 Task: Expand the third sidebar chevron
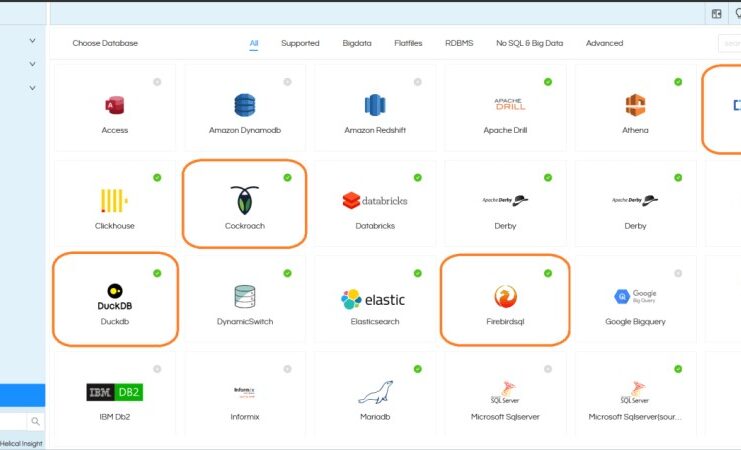(x=32, y=88)
